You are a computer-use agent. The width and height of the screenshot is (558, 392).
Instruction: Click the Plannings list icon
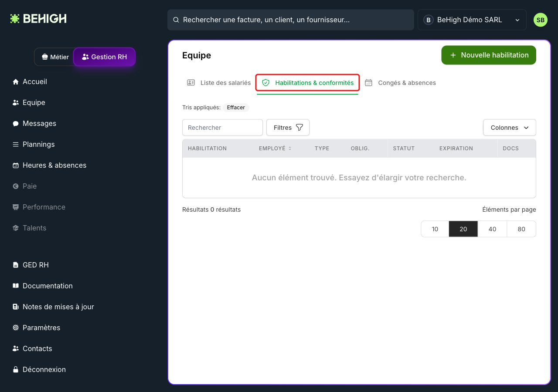coord(16,144)
